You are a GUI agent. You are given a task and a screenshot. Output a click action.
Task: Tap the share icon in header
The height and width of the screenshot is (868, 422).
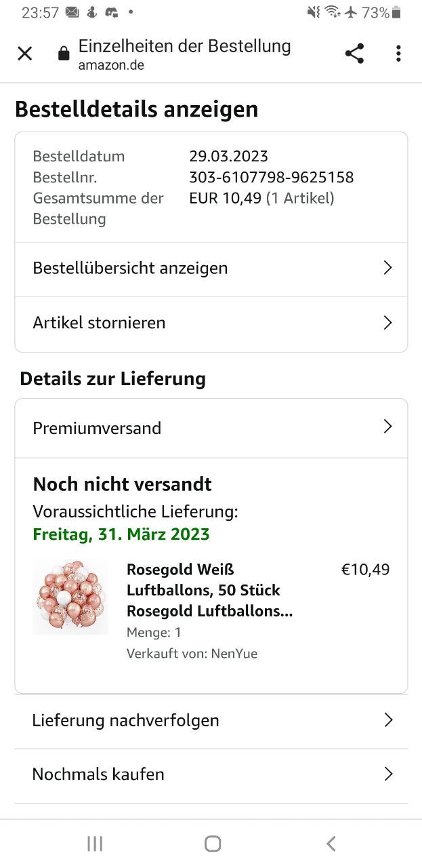click(x=354, y=54)
